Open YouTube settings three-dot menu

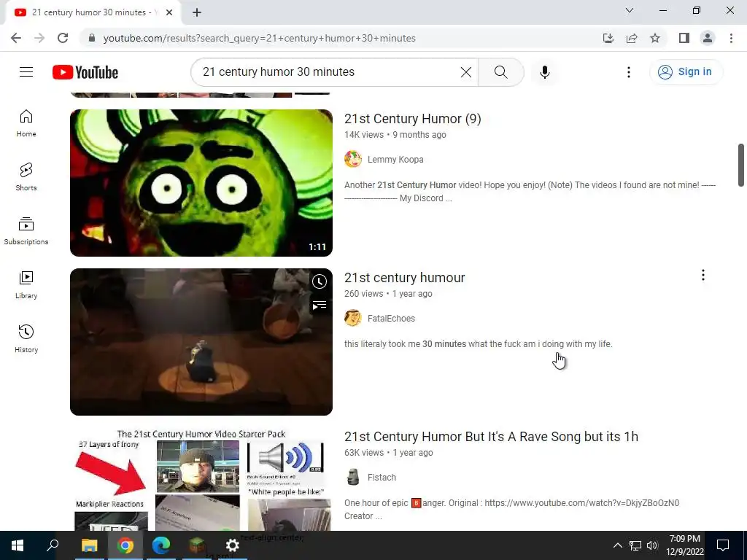[628, 72]
